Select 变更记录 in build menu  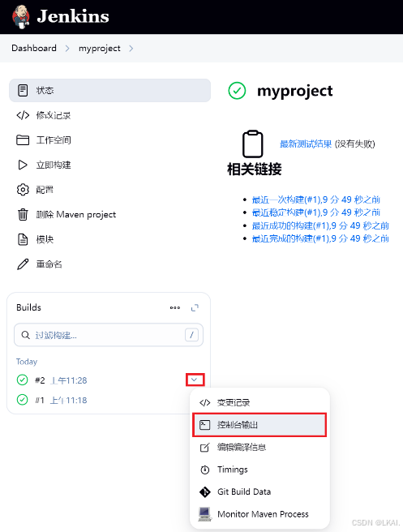click(x=259, y=403)
